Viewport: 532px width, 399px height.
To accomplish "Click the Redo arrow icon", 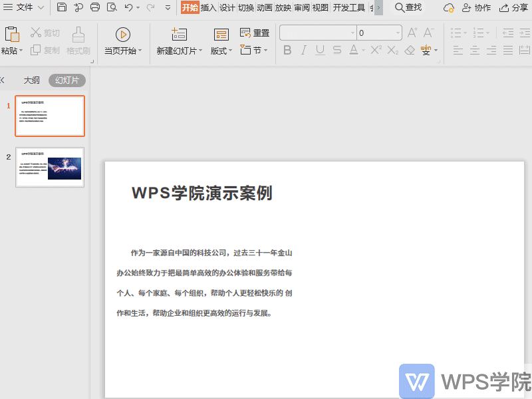I will (150, 7).
